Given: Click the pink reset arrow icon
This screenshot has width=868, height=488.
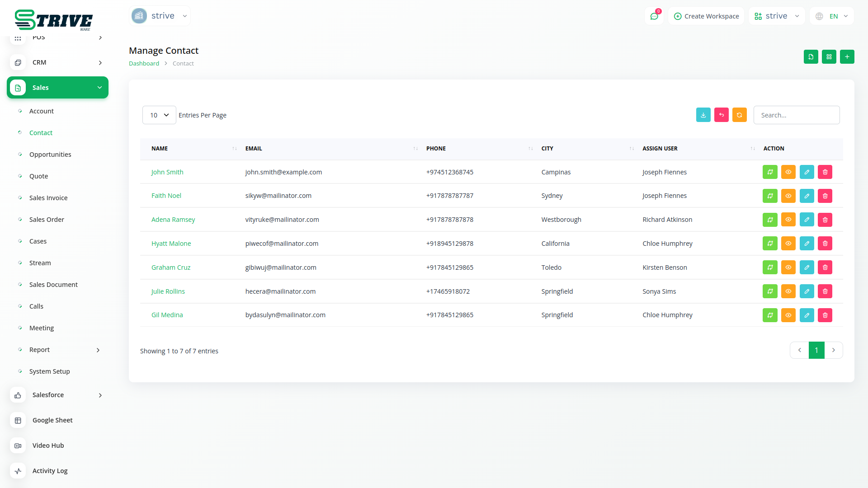Looking at the screenshot, I should pyautogui.click(x=721, y=115).
